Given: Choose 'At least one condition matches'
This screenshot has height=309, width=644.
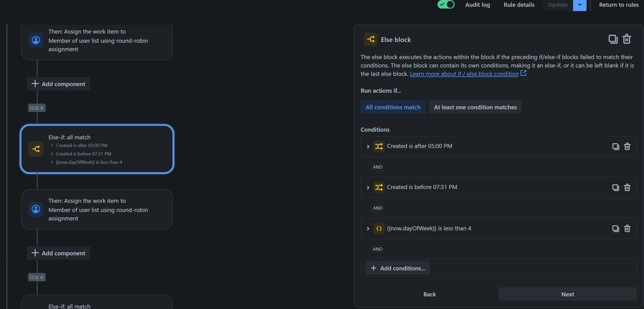Looking at the screenshot, I should pos(475,107).
